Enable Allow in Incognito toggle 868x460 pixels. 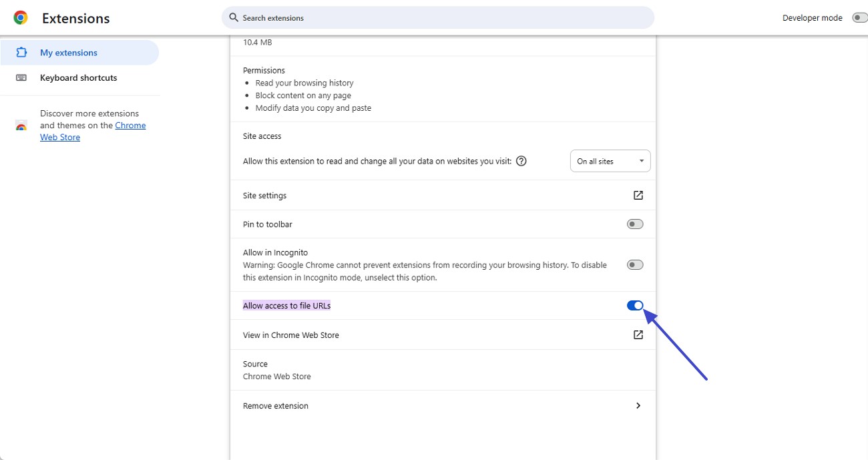pyautogui.click(x=635, y=265)
